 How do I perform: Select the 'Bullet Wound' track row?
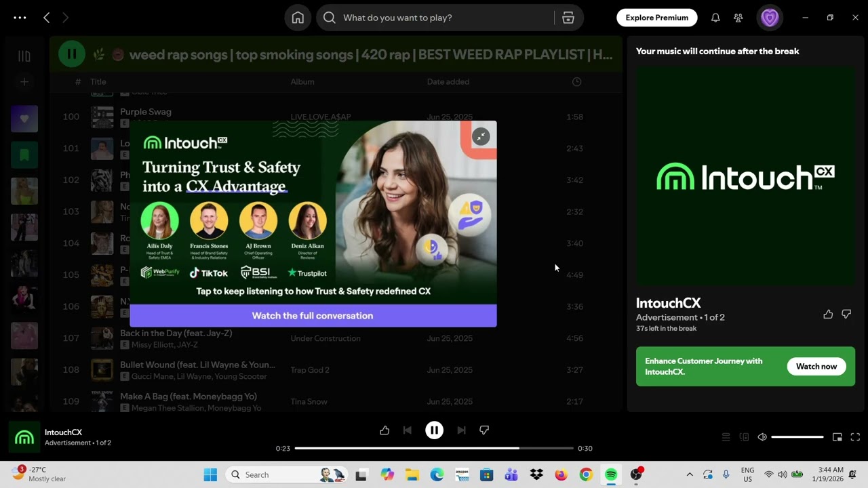coord(336,370)
